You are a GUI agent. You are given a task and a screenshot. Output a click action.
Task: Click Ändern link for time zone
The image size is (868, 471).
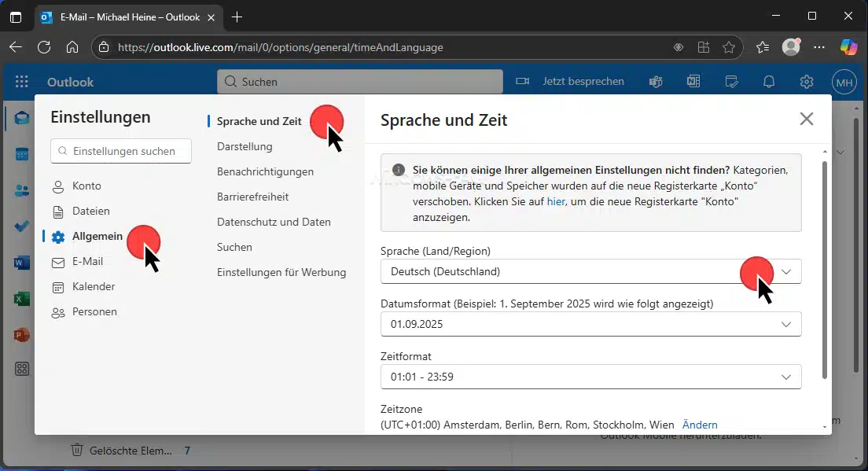tap(700, 425)
